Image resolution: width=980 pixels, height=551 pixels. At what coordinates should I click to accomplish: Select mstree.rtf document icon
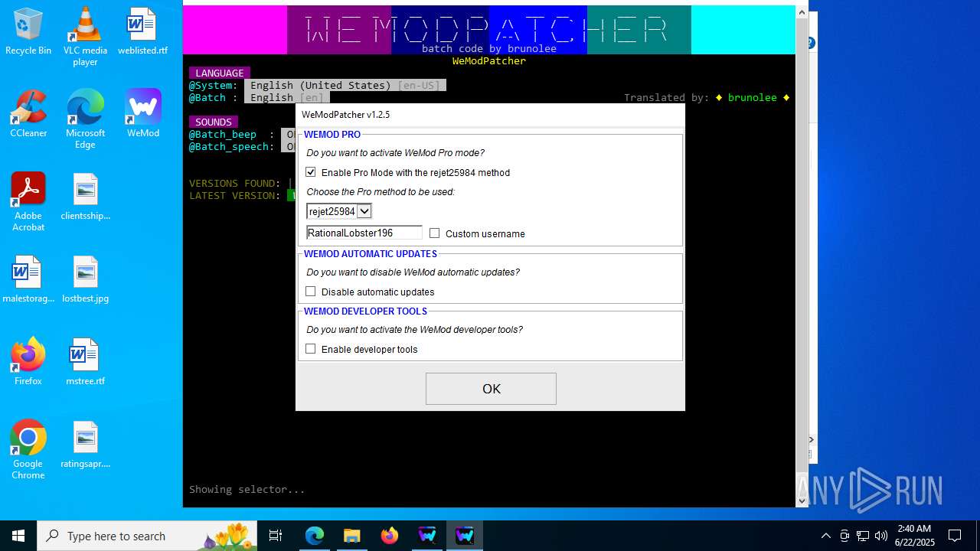tap(85, 362)
